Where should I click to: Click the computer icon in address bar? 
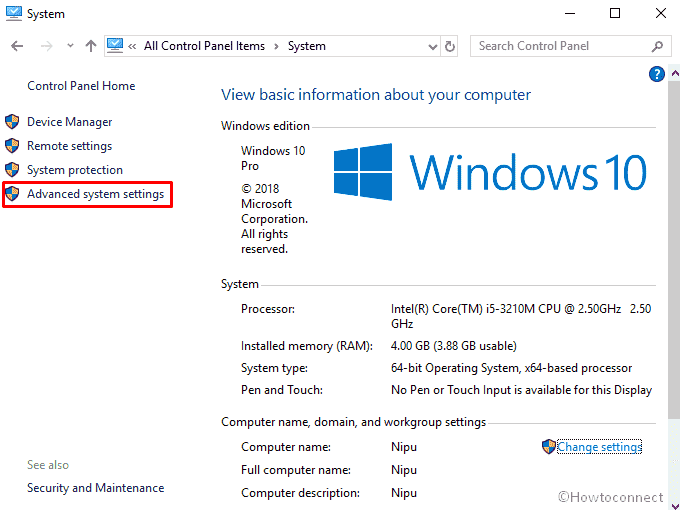click(x=115, y=46)
